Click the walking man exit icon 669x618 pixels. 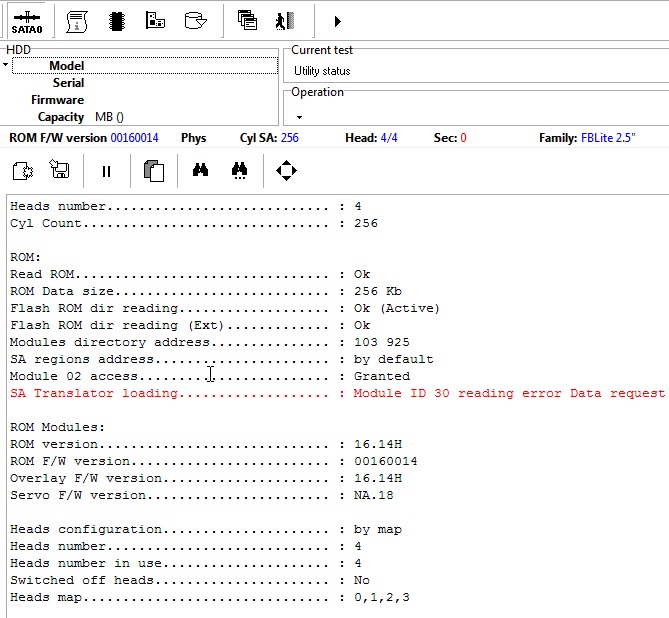coord(285,21)
